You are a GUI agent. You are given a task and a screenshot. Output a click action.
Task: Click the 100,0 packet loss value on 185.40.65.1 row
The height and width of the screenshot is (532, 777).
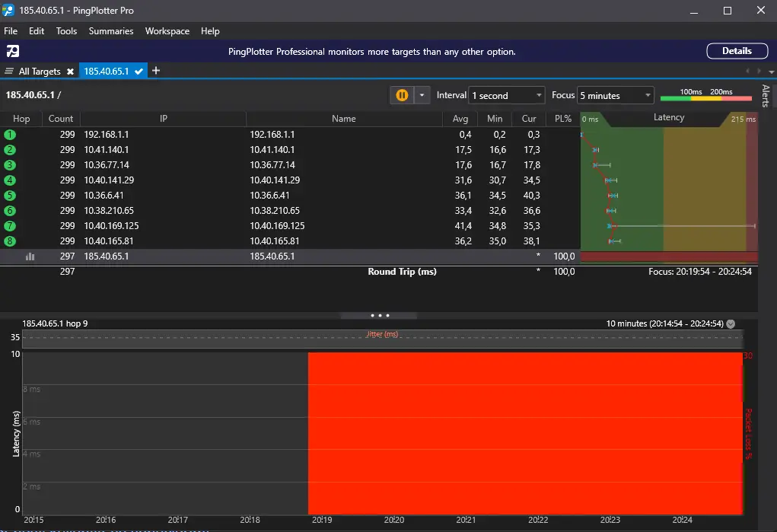pyautogui.click(x=564, y=256)
